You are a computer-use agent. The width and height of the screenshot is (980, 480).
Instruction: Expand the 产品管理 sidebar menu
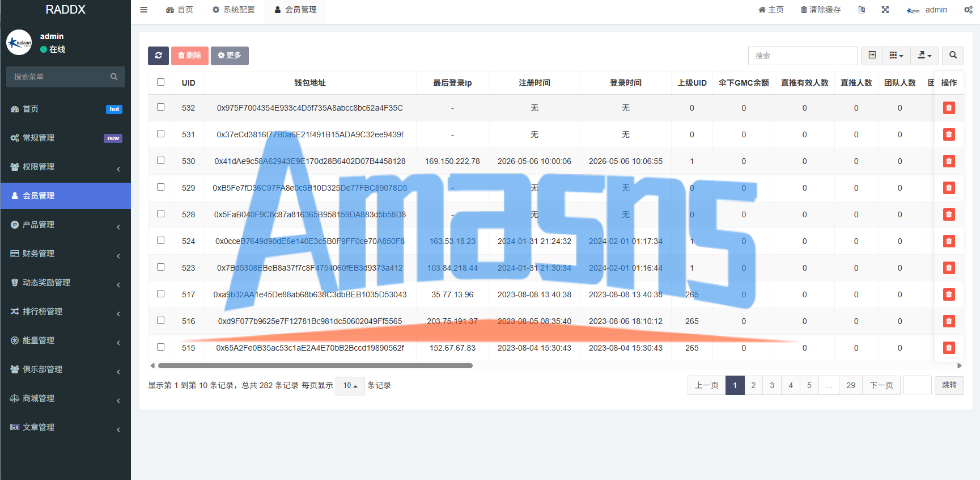coord(66,225)
